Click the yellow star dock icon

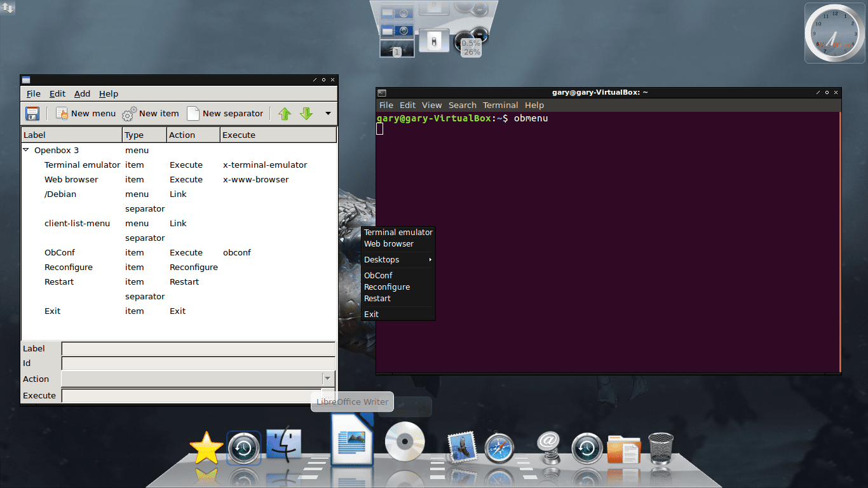(207, 449)
